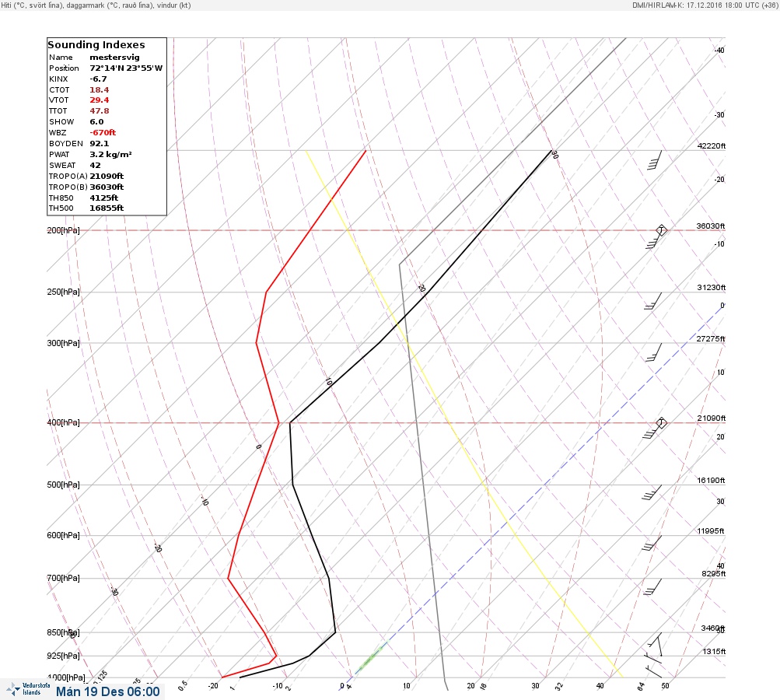The height and width of the screenshot is (700, 780).
Task: Click the KINX value -6.7
Action: click(x=99, y=79)
